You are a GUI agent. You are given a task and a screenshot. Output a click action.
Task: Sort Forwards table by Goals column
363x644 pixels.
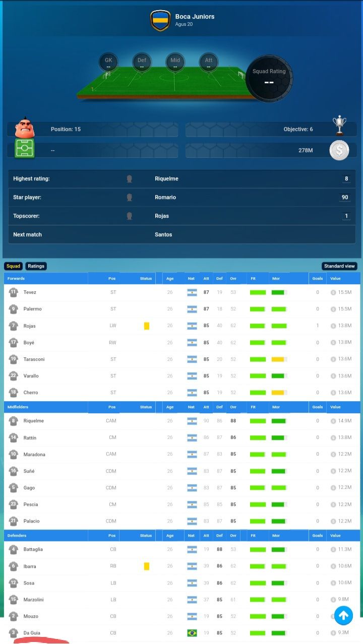318,278
